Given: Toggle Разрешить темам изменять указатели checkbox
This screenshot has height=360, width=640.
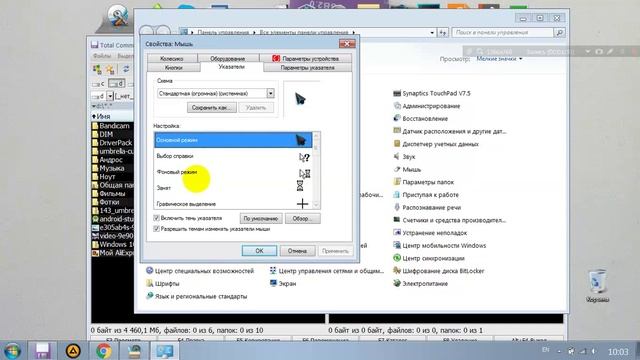Looking at the screenshot, I should click(156, 229).
